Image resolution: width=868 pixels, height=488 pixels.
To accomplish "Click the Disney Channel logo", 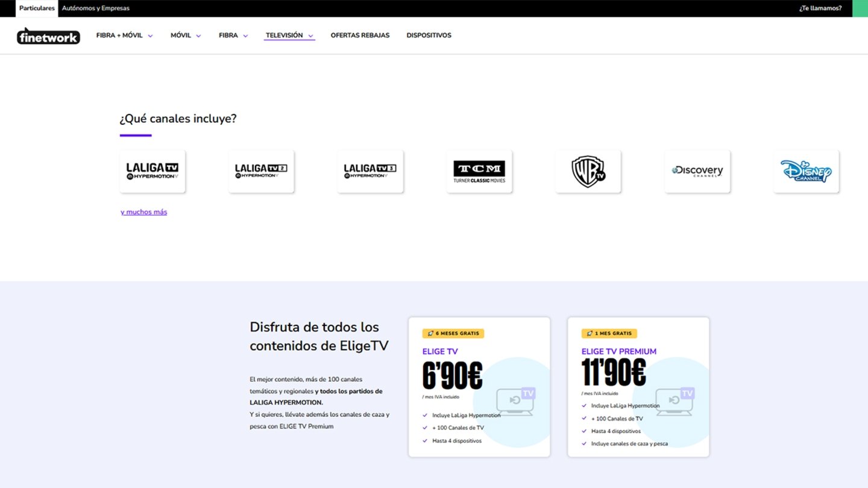I will pyautogui.click(x=807, y=172).
